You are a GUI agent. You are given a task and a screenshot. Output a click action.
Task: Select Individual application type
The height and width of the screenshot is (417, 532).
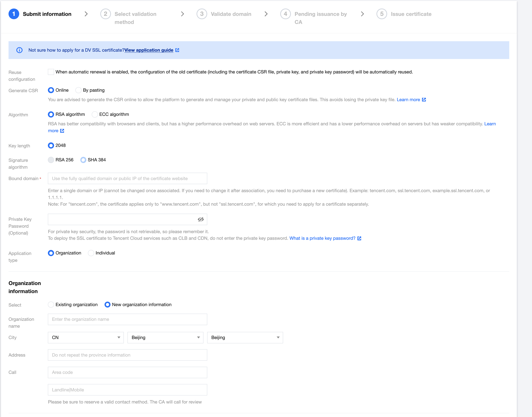pyautogui.click(x=91, y=253)
